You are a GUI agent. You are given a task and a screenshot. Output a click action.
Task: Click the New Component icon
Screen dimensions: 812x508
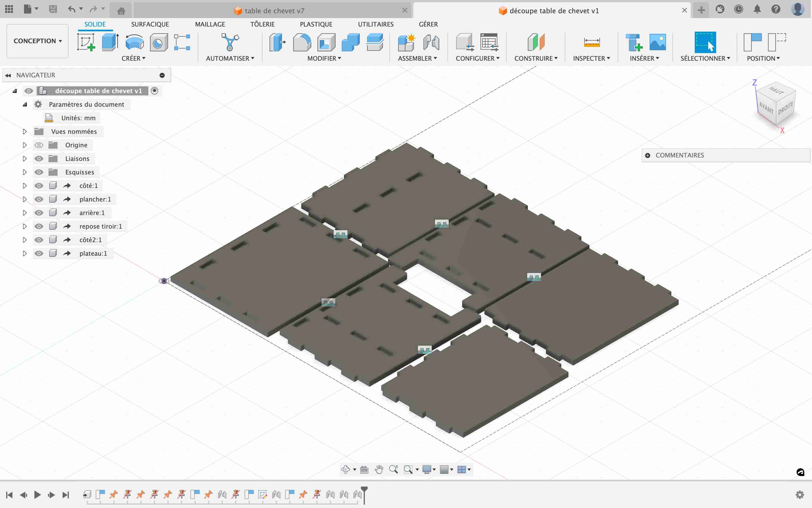point(407,42)
